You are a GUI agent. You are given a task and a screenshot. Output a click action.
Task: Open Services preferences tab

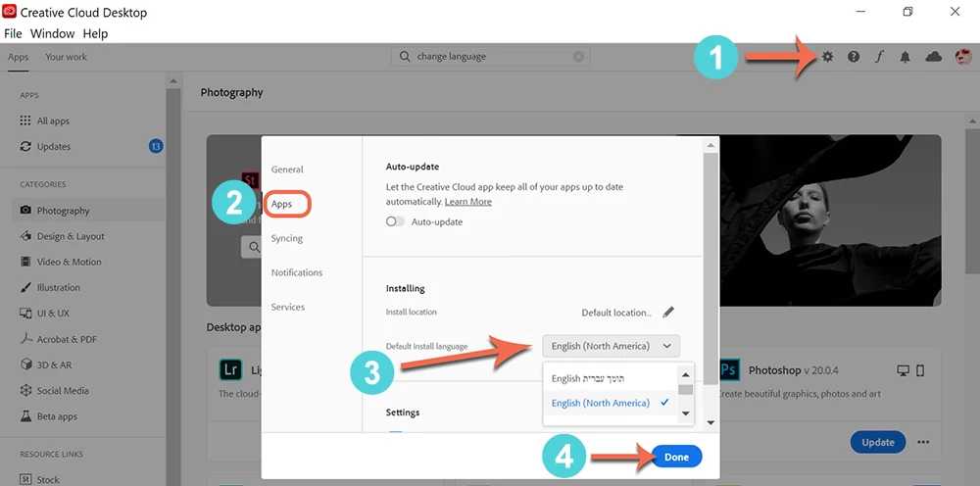click(288, 307)
